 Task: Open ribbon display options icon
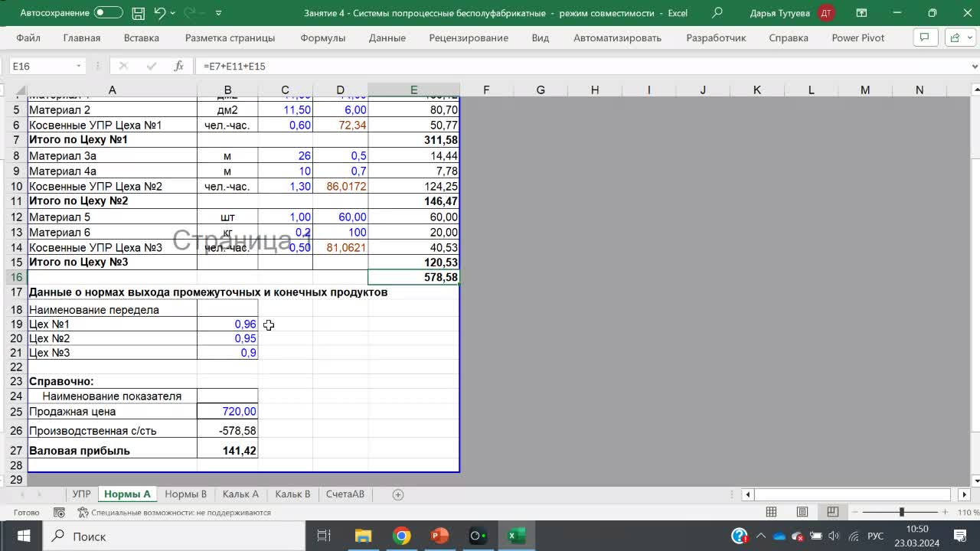coord(861,13)
